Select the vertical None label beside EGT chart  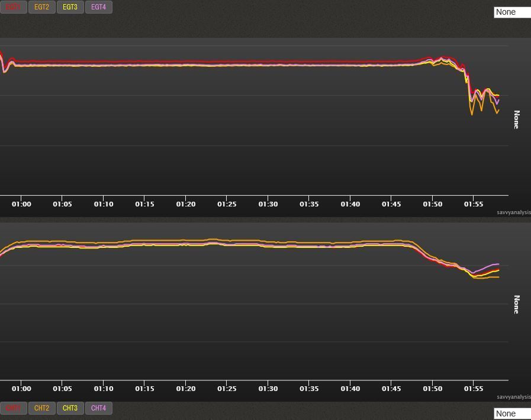tap(516, 119)
